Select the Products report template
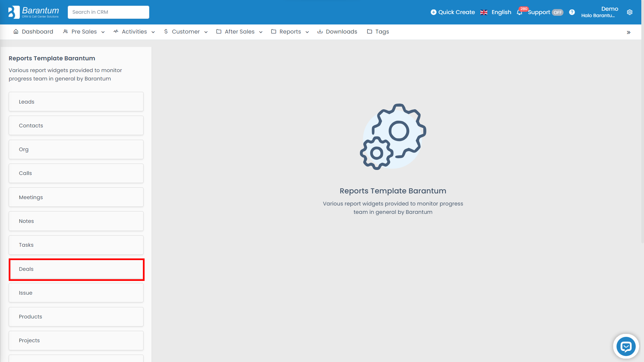 pyautogui.click(x=76, y=317)
